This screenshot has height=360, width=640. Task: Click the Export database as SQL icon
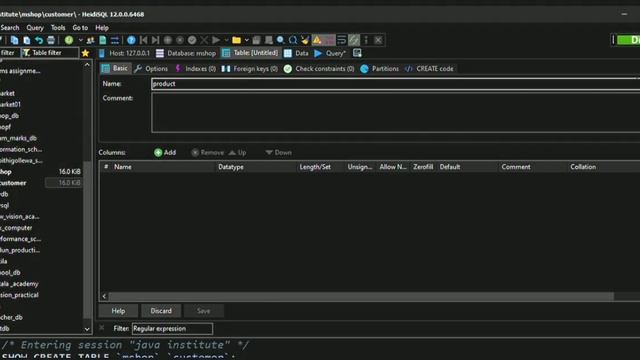[103, 40]
